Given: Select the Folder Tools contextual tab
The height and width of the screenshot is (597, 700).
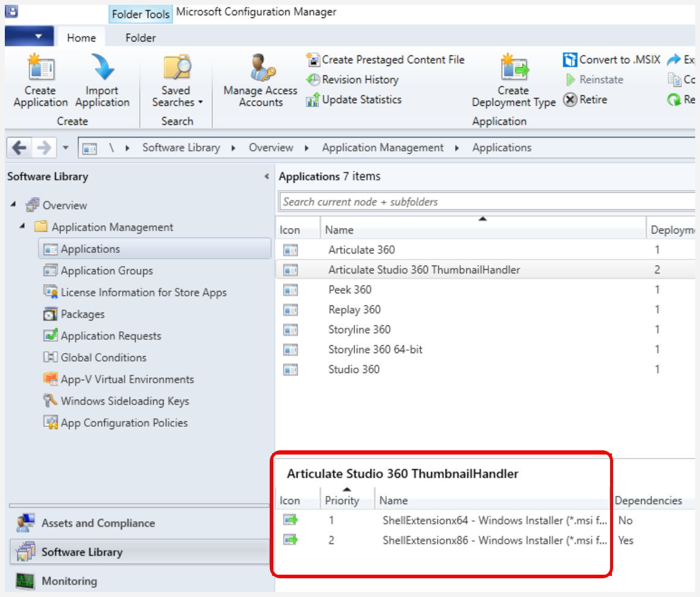Looking at the screenshot, I should (x=141, y=14).
